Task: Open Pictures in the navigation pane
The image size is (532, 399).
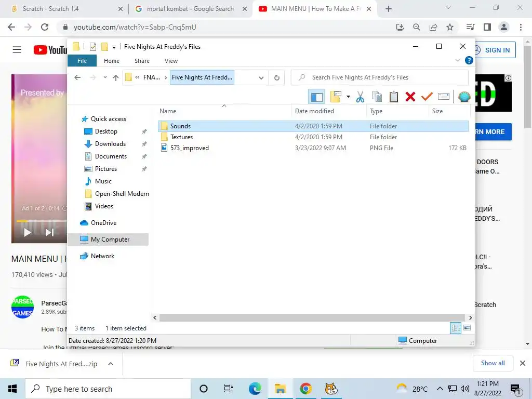Action: click(100, 169)
